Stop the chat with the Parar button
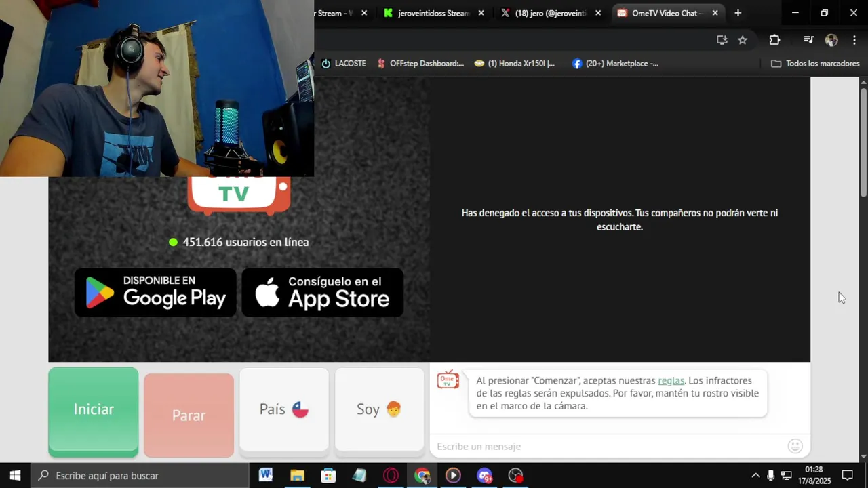 (x=189, y=415)
